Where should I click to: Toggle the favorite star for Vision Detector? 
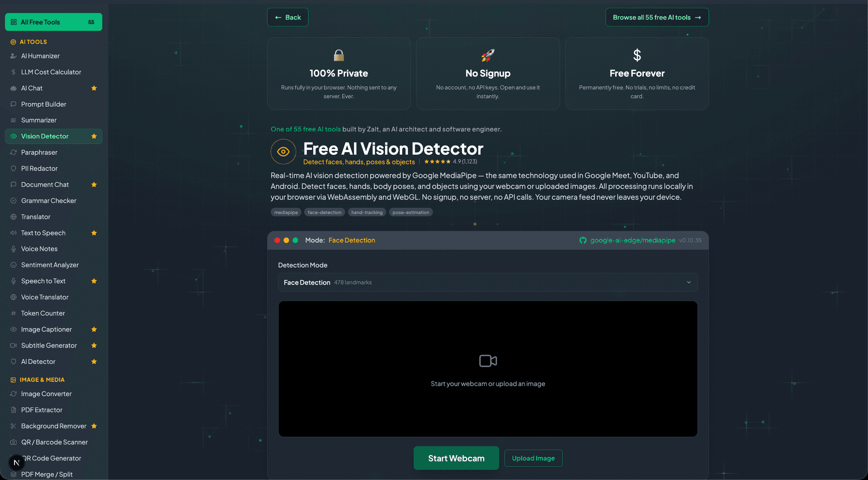pyautogui.click(x=94, y=136)
